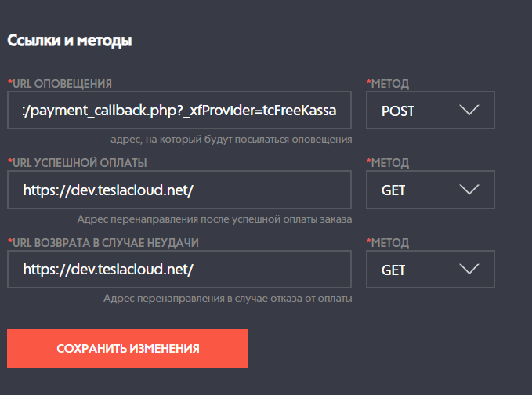Image resolution: width=532 pixels, height=395 pixels.
Task: Click the chevron arrow beside POST
Action: coord(469,111)
